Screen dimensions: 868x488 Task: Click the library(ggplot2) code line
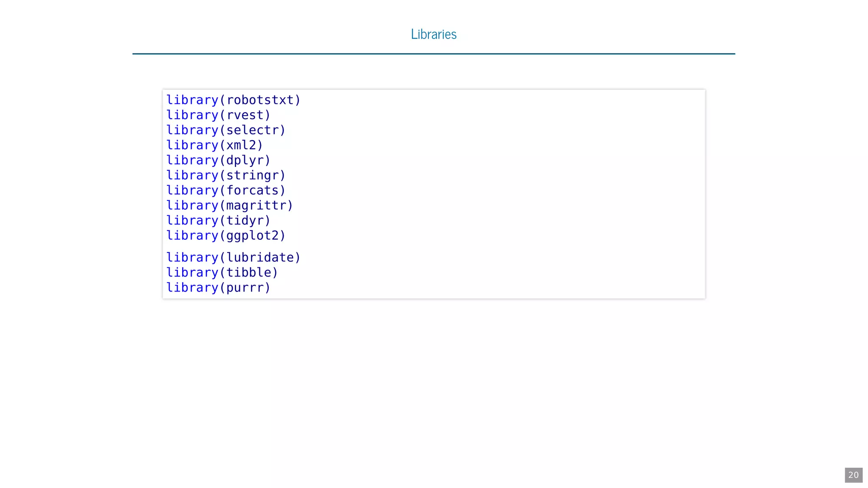pyautogui.click(x=225, y=236)
